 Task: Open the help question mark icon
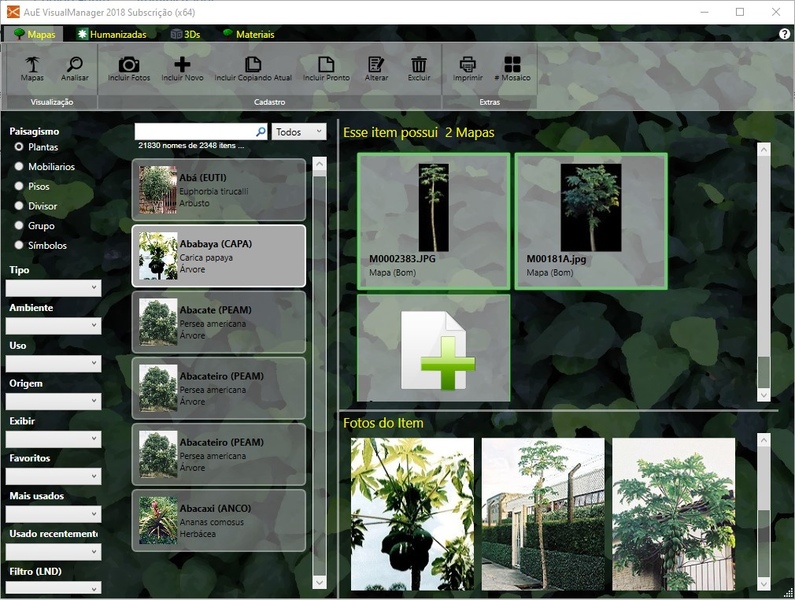point(784,34)
